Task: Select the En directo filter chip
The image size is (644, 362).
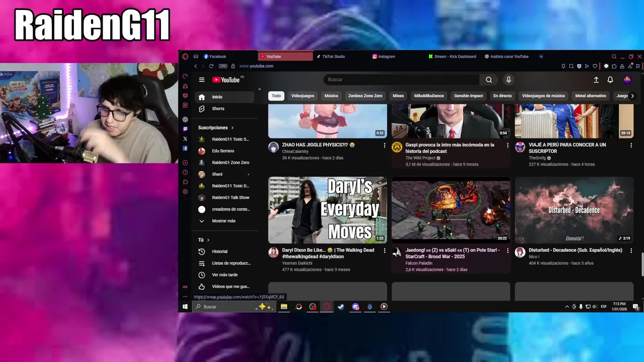Action: click(502, 96)
